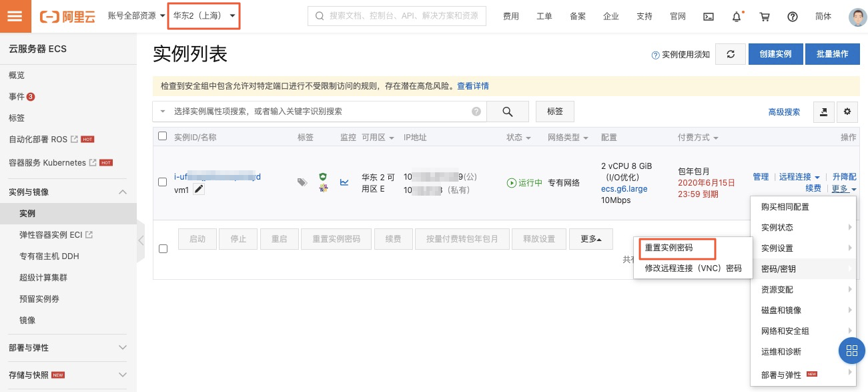
Task: Check the vm1 instance row checkbox
Action: tap(162, 182)
